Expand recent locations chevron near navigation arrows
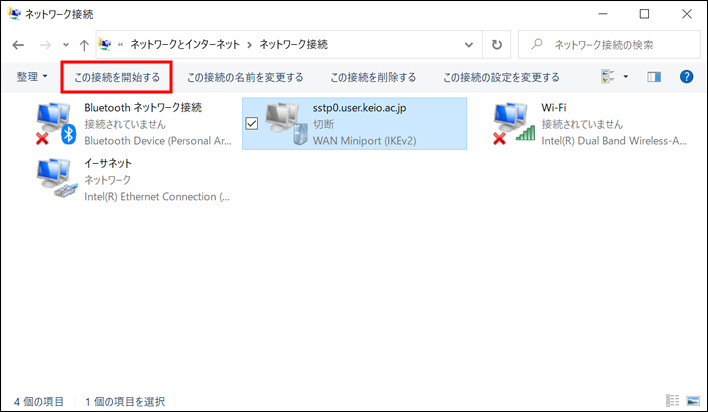The height and width of the screenshot is (412, 708). coord(64,45)
